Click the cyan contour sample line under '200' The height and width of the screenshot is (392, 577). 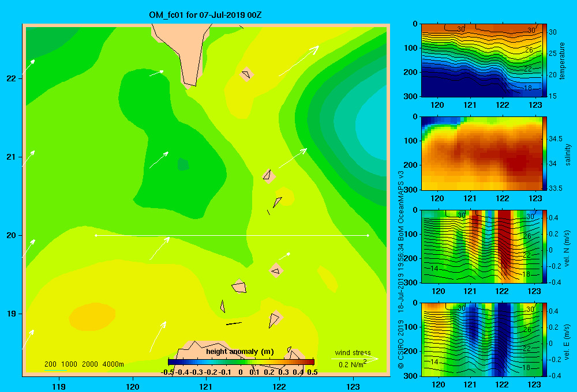[x=55, y=370]
